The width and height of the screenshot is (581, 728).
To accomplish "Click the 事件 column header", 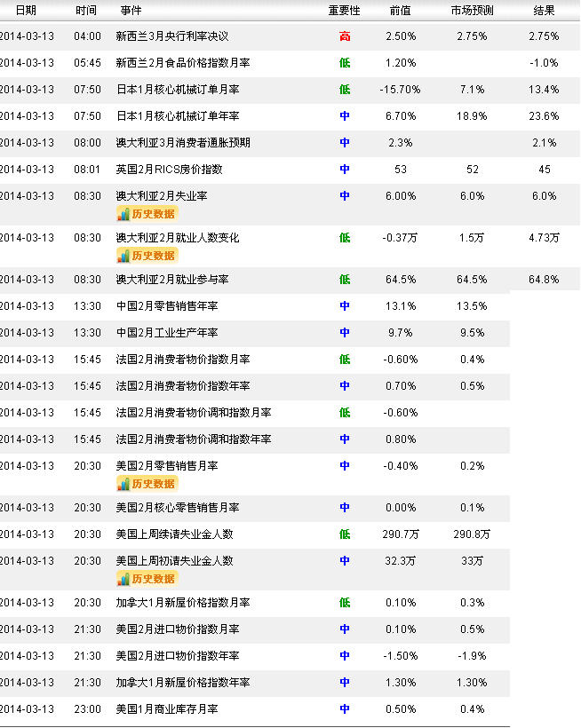I will (131, 11).
